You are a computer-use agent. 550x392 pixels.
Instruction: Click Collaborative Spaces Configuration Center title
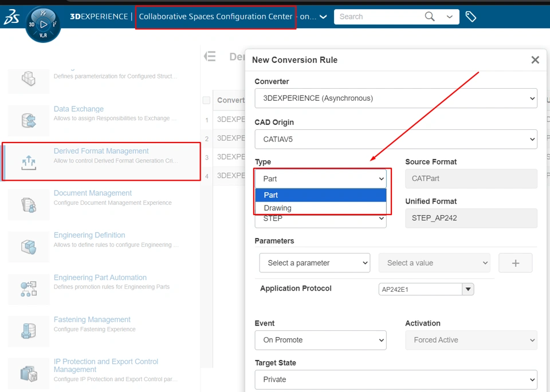[215, 17]
